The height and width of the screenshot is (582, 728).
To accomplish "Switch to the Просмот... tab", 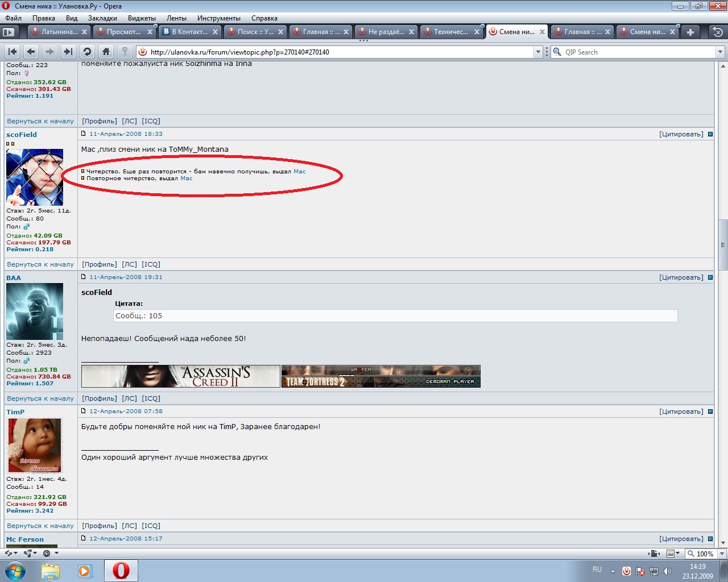I will 123,32.
